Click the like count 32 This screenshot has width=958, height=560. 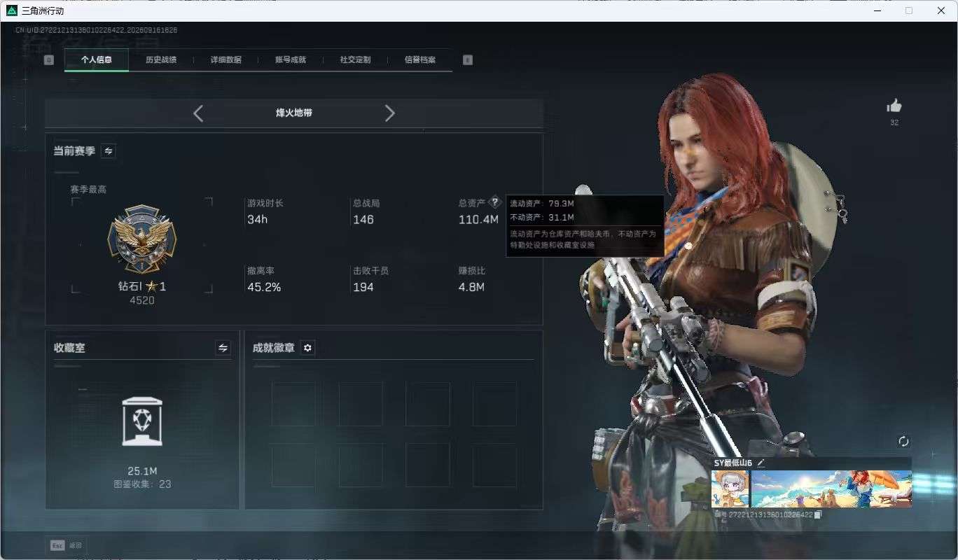(894, 122)
